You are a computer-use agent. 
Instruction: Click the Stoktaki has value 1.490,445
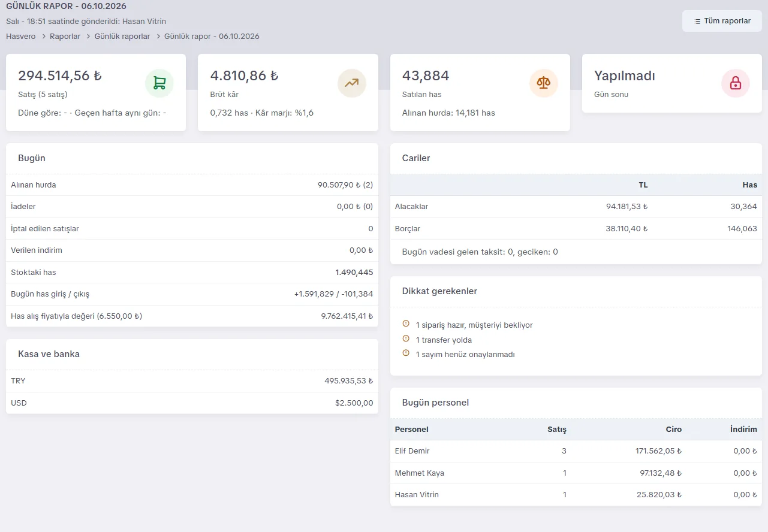(x=354, y=273)
